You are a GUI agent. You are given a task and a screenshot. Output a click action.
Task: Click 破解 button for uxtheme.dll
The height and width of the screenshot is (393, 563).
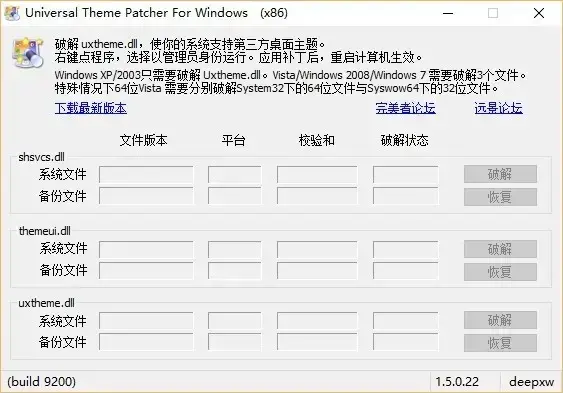(500, 320)
